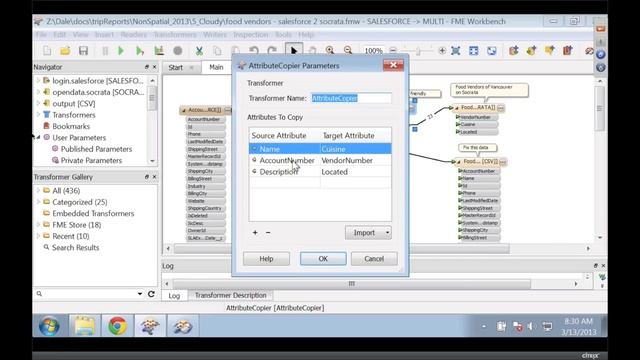
Task: Click Add Reader toolbar icon
Action: [x=513, y=51]
